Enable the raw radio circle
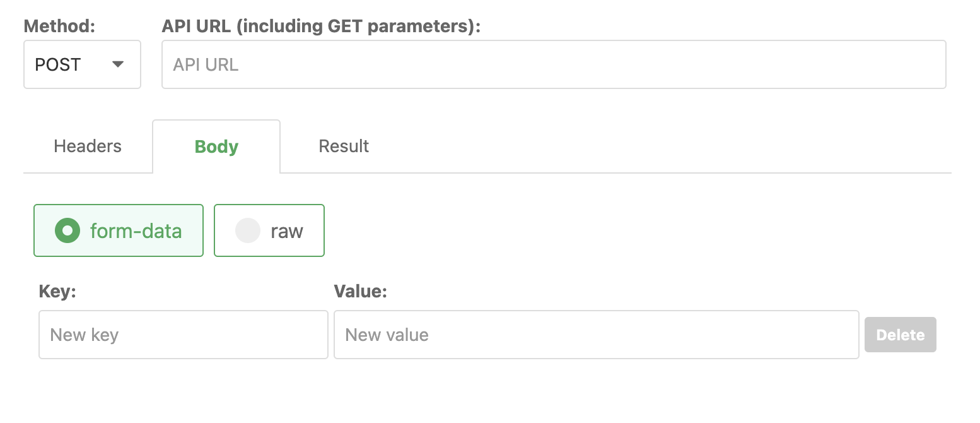Screen dimensions: 980x423 click(x=248, y=231)
